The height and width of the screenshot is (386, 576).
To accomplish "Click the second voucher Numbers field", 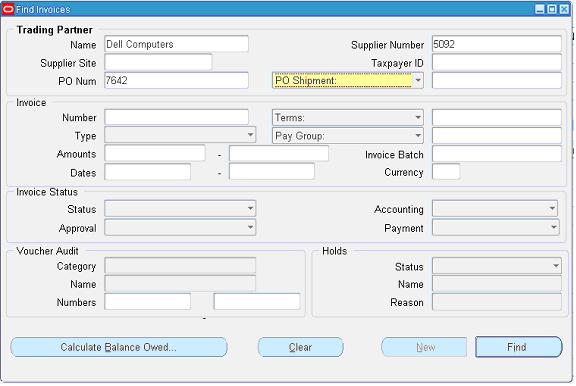I will tap(257, 302).
